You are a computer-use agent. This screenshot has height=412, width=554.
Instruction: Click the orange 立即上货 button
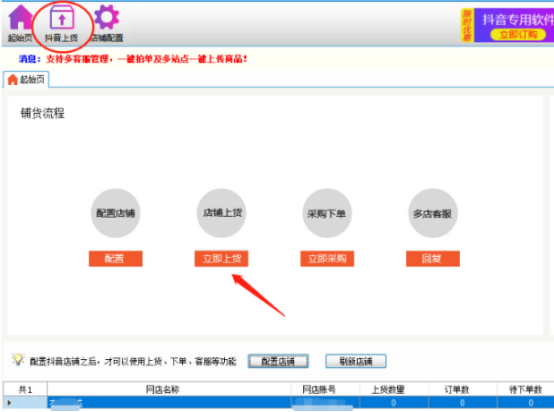[222, 259]
